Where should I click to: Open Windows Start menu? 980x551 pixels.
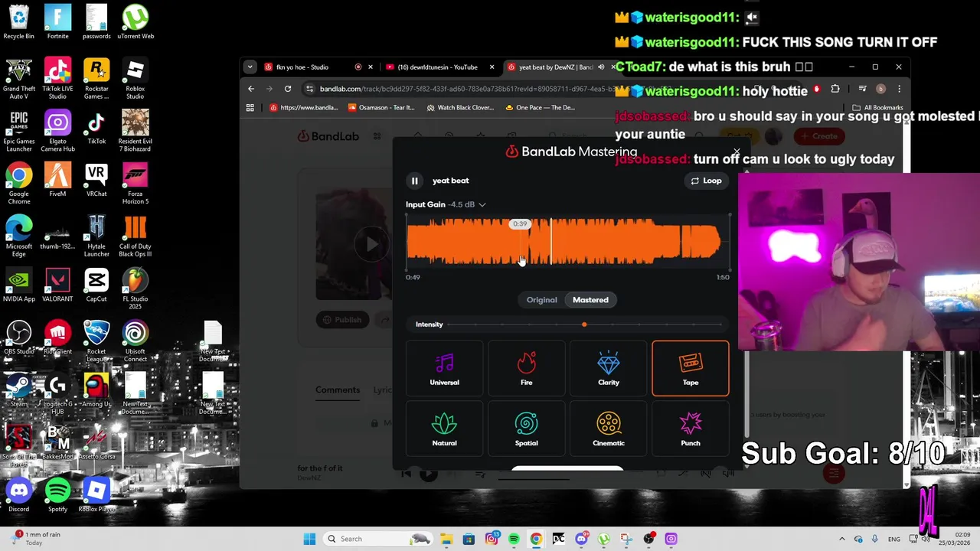[309, 539]
